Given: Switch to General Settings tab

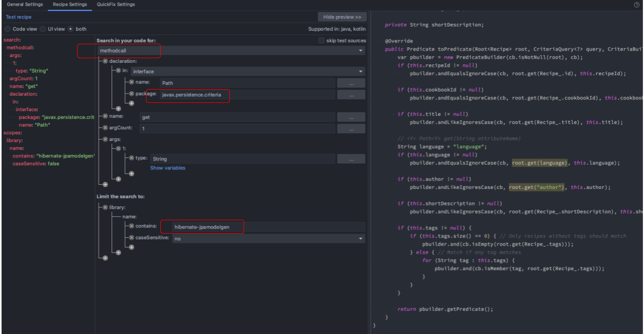Looking at the screenshot, I should pyautogui.click(x=25, y=5).
